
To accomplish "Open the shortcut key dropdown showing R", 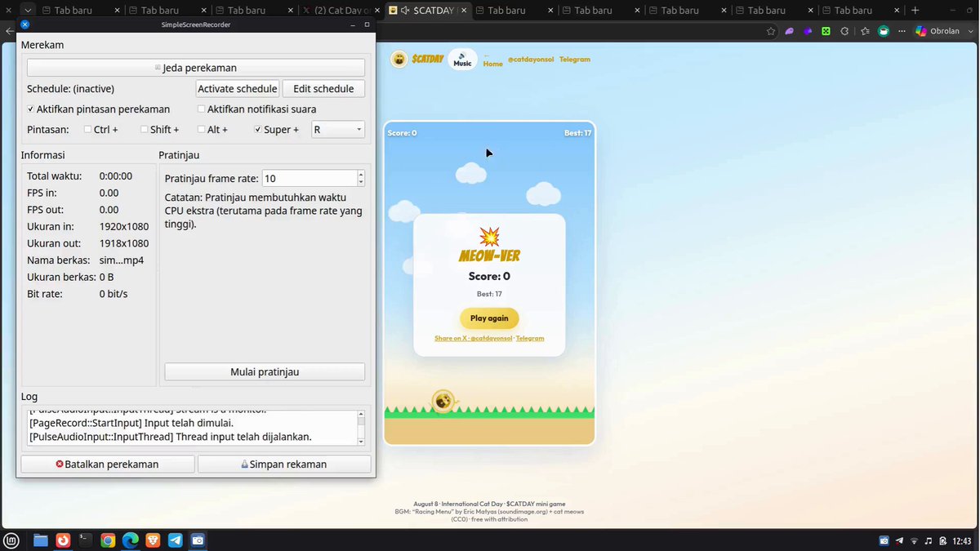I will point(338,130).
